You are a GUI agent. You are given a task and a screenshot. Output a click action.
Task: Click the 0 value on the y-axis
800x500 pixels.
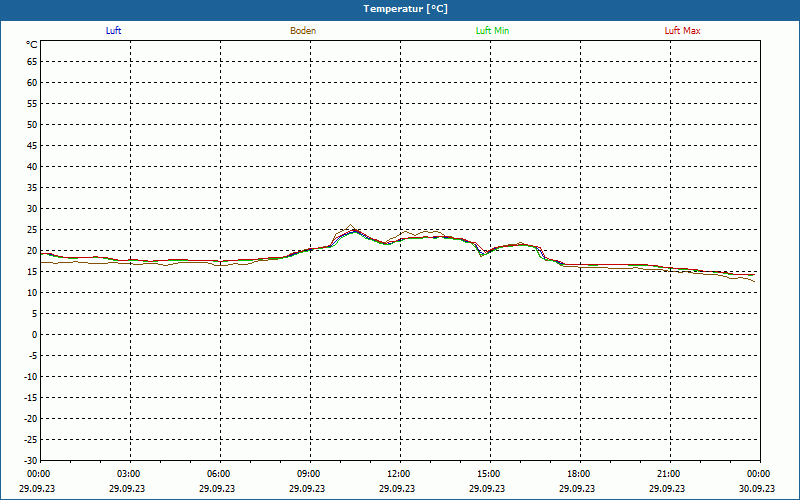click(35, 335)
